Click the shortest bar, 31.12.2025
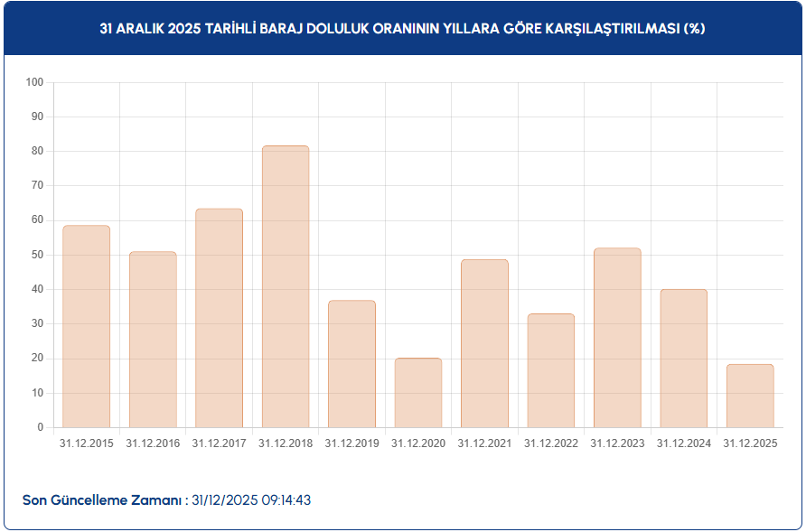Screen dimensions: 806x532 tap(750, 396)
